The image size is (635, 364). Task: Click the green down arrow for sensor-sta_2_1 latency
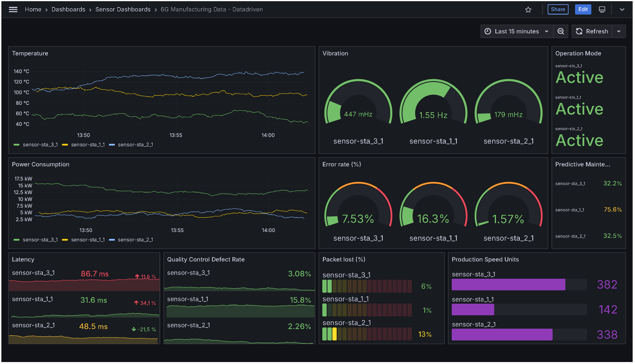click(x=134, y=329)
